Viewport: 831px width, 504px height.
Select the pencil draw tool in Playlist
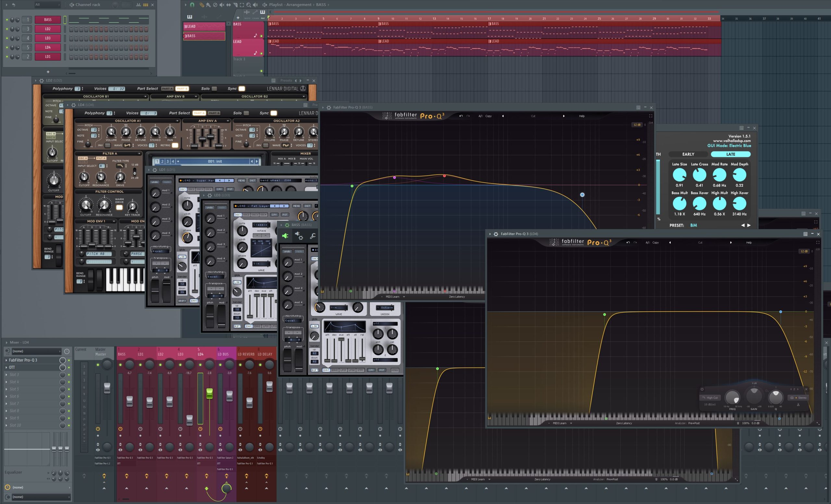[201, 5]
